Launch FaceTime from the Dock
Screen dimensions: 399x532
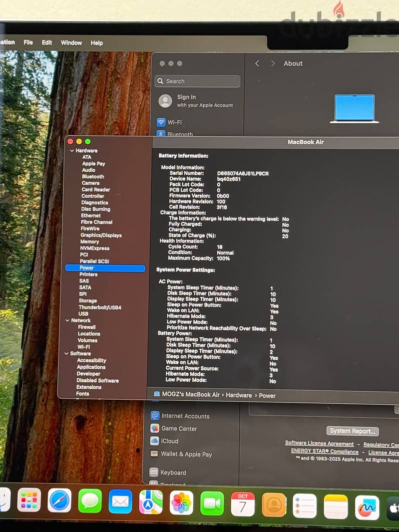click(212, 504)
